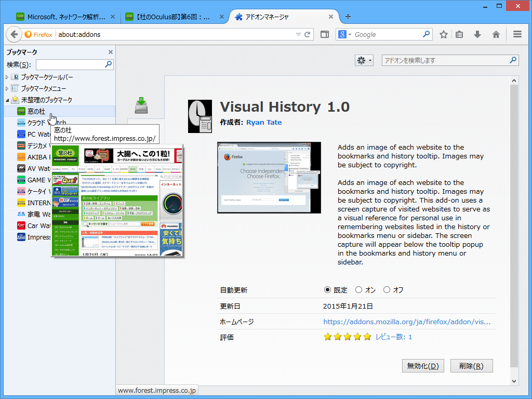Open the INTERNET Watch bookmark

pos(33,203)
